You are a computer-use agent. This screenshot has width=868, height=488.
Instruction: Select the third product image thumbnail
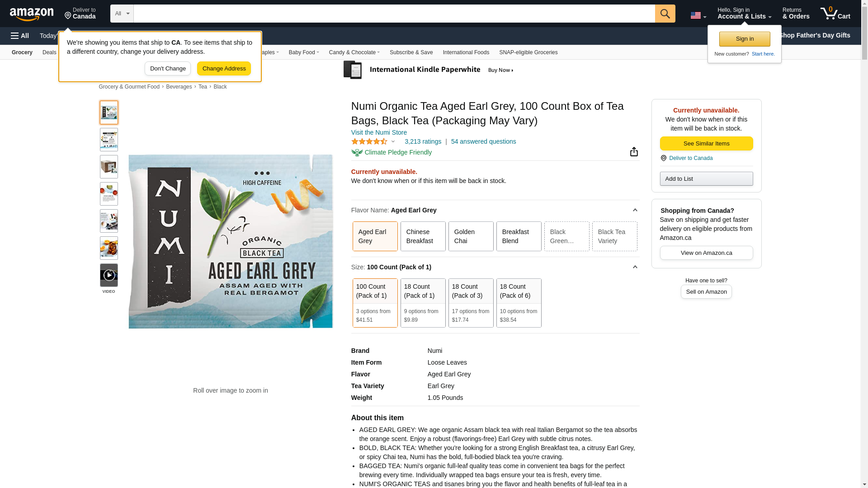pos(109,167)
